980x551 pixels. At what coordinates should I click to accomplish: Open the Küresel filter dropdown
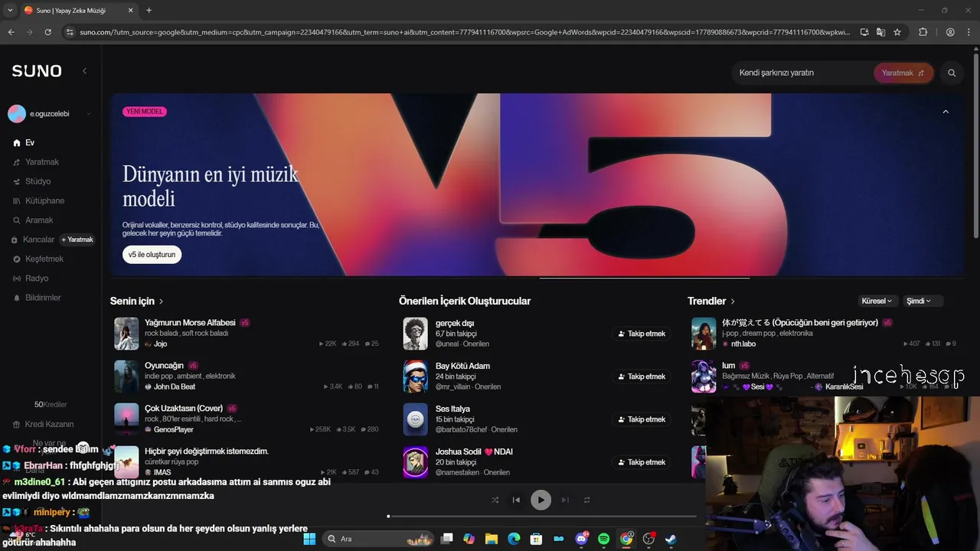coord(877,301)
